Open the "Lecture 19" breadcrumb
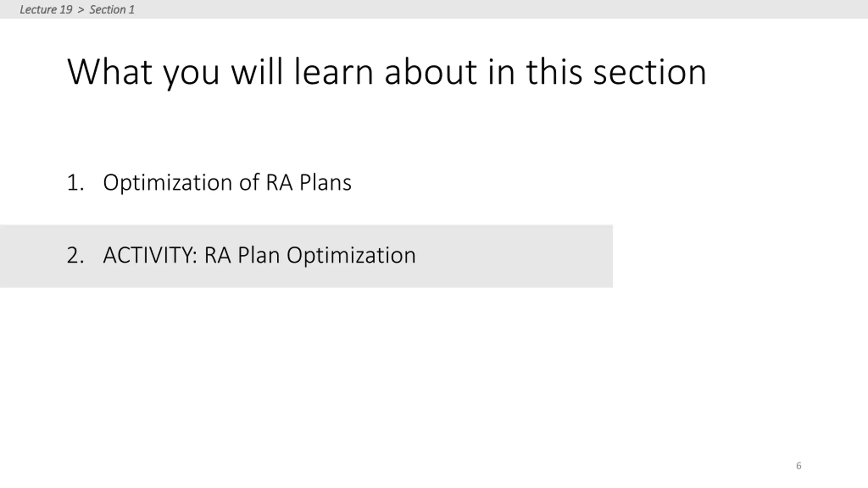 [46, 9]
